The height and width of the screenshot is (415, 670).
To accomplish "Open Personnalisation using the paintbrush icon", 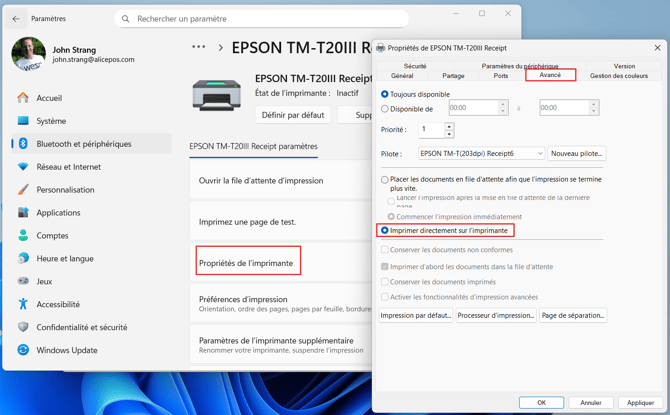I will pyautogui.click(x=23, y=190).
